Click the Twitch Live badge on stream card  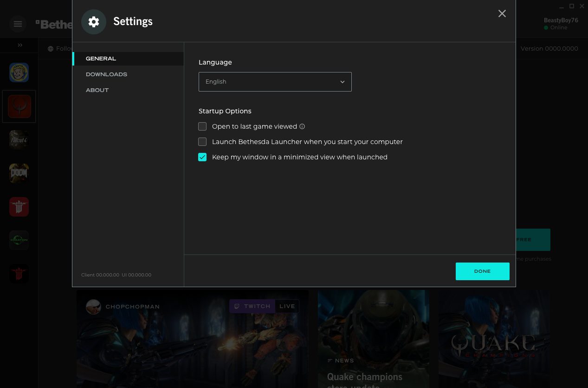pos(264,306)
